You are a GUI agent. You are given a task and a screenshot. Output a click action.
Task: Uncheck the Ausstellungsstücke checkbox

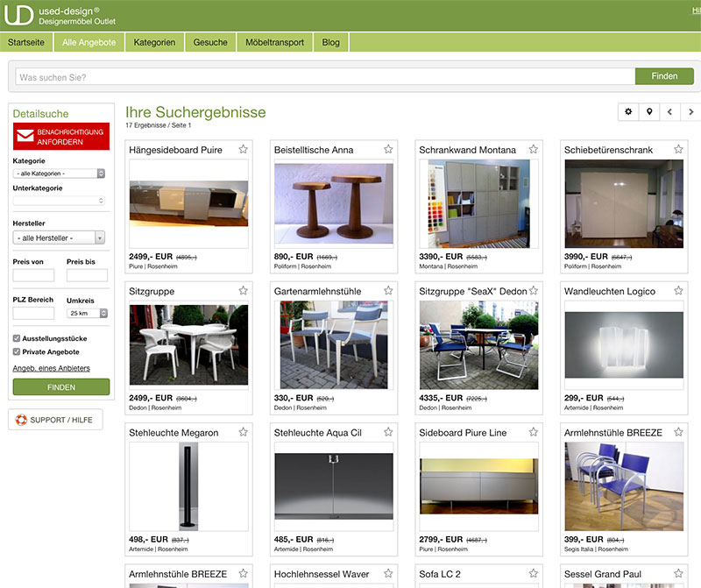tap(17, 338)
